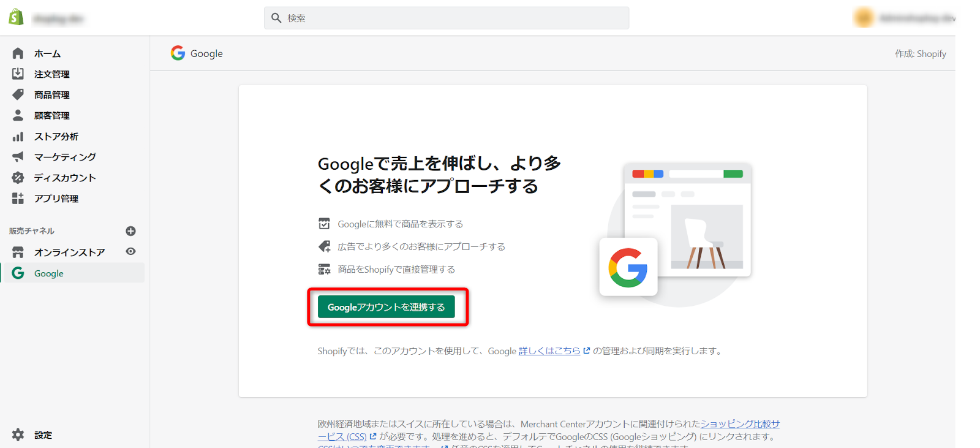Click the products tag icon
Image resolution: width=980 pixels, height=448 pixels.
coord(18,94)
